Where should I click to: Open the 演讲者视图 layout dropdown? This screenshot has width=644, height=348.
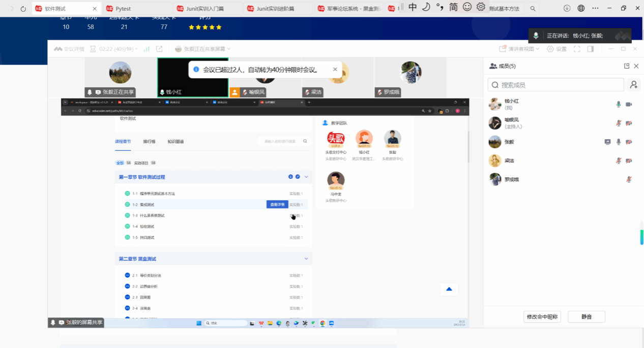tap(519, 49)
